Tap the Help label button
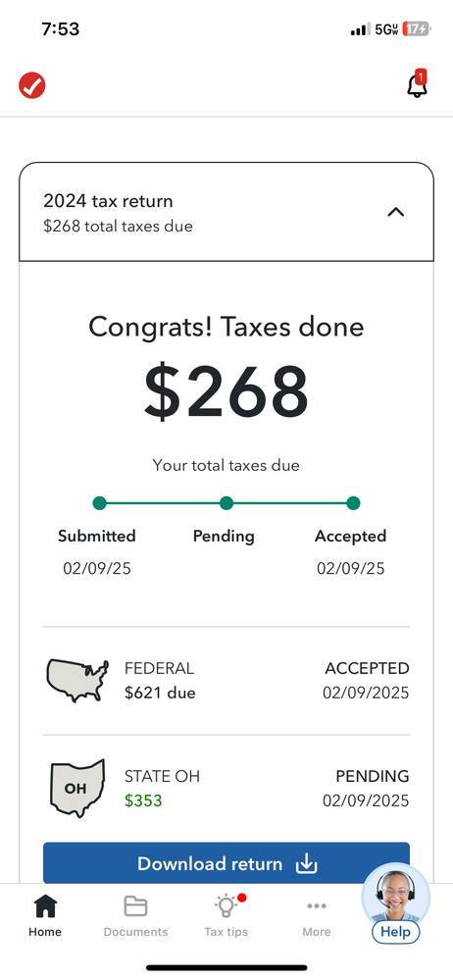Image resolution: width=453 pixels, height=980 pixels. coord(395,932)
